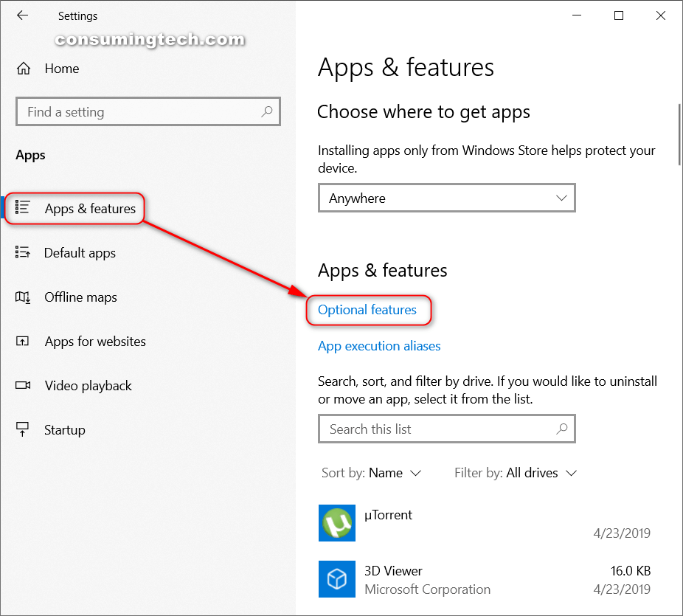The image size is (683, 616).
Task: Focus the Find a setting search box
Action: point(148,111)
